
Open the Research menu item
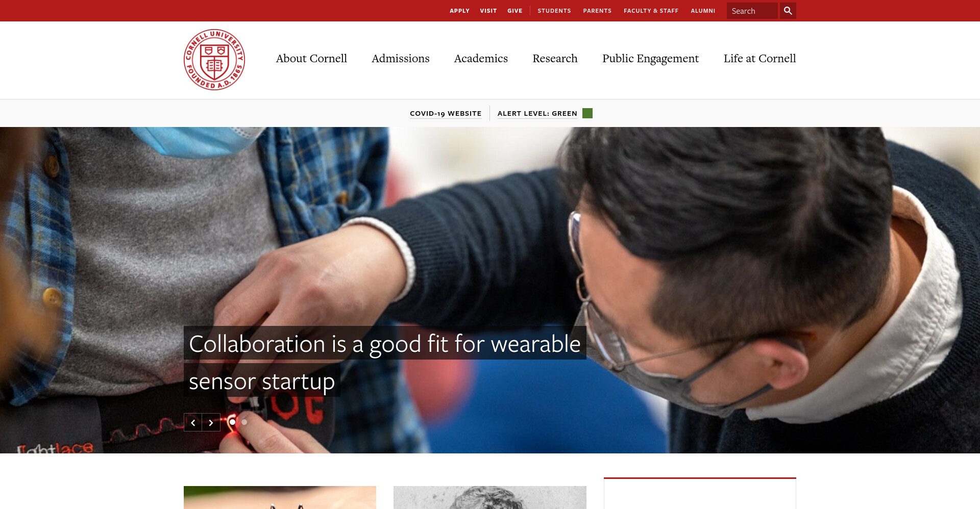[x=555, y=59]
